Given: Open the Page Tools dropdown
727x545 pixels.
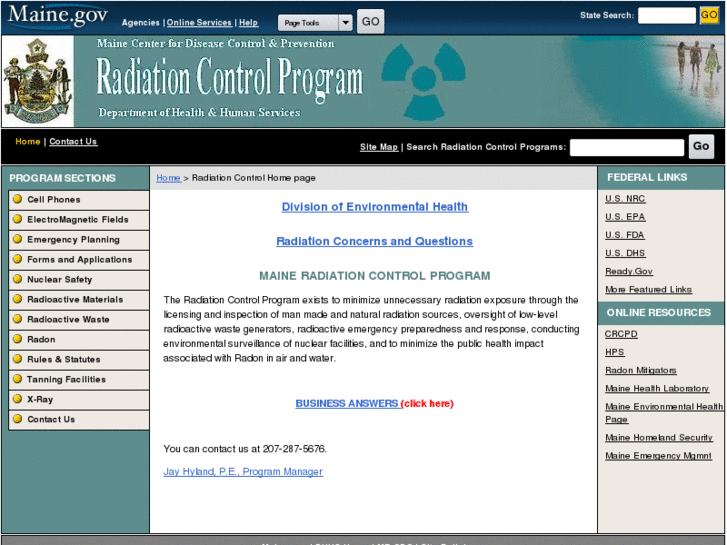Looking at the screenshot, I should 315,23.
